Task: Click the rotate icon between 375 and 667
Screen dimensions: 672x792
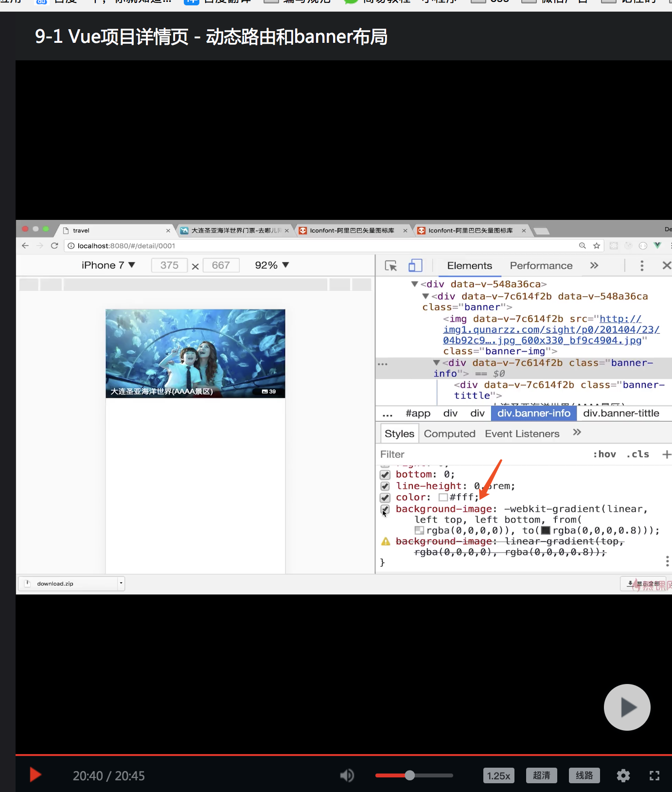Action: point(195,266)
